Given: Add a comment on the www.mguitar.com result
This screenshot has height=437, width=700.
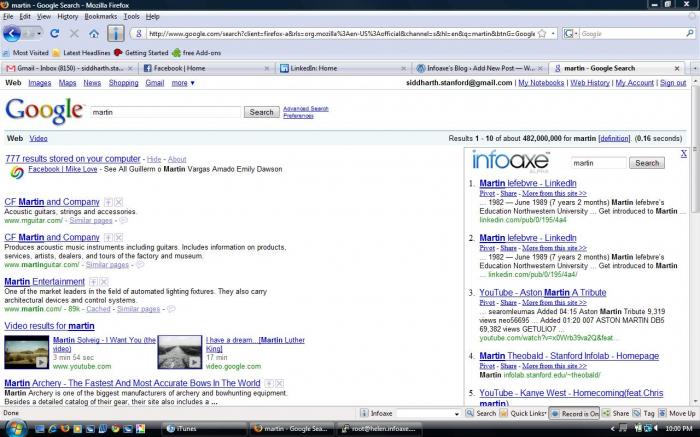Looking at the screenshot, I should [123, 221].
